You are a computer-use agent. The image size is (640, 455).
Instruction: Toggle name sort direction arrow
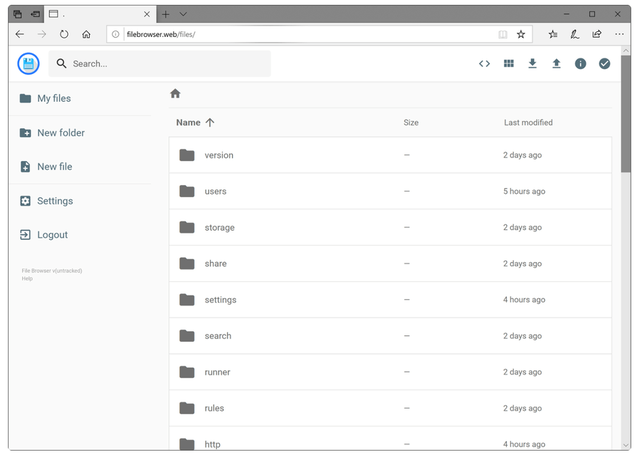[x=210, y=122]
